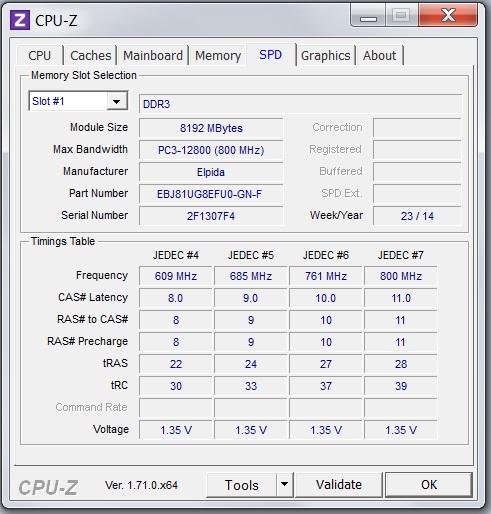491x514 pixels.
Task: Click the CPU-Z purple Z logo icon
Action: pos(20,20)
